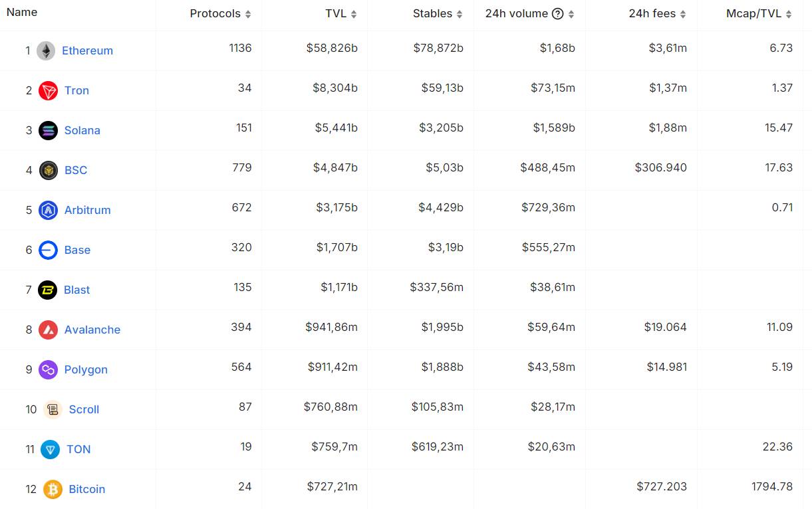Click the TON diamond logo icon
The image size is (812, 509).
(50, 449)
